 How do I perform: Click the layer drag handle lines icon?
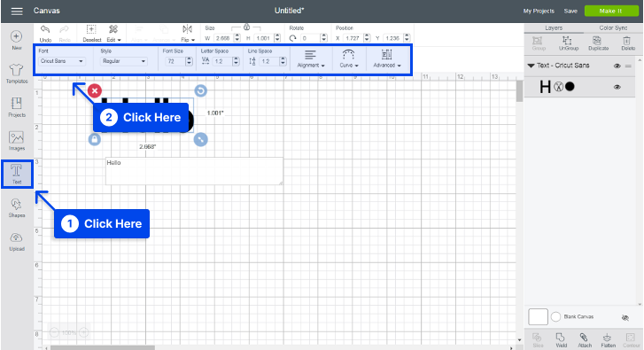tap(628, 66)
